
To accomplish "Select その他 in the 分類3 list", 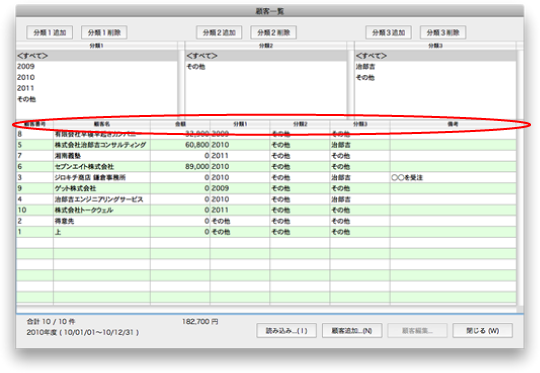I will coord(436,78).
